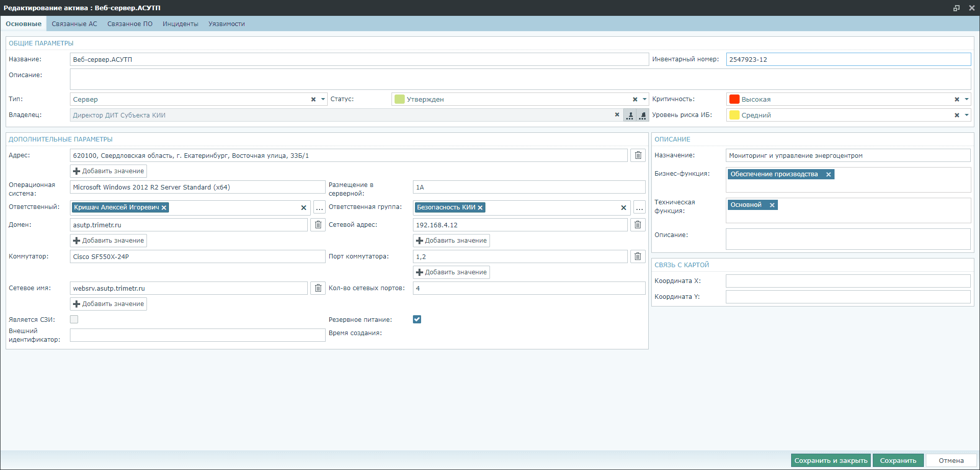Remove 'Обеспечение производства' business function tag
The width and height of the screenshot is (980, 470).
tap(828, 174)
